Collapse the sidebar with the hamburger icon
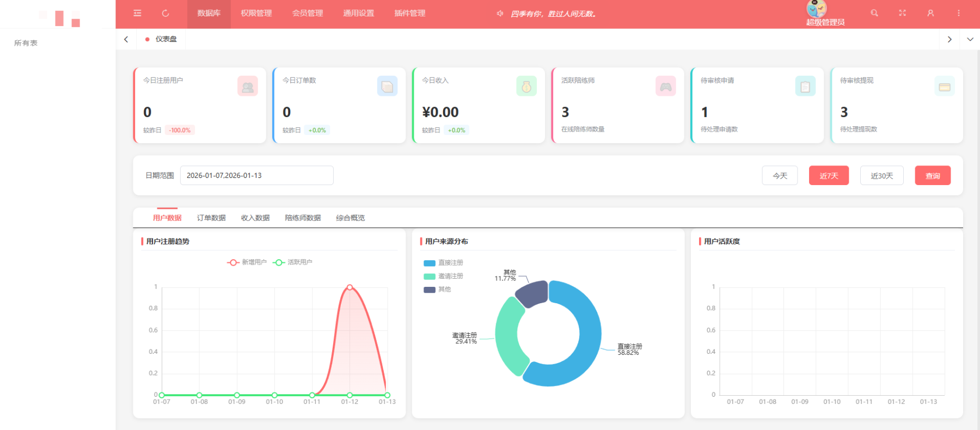Image resolution: width=980 pixels, height=430 pixels. 137,13
